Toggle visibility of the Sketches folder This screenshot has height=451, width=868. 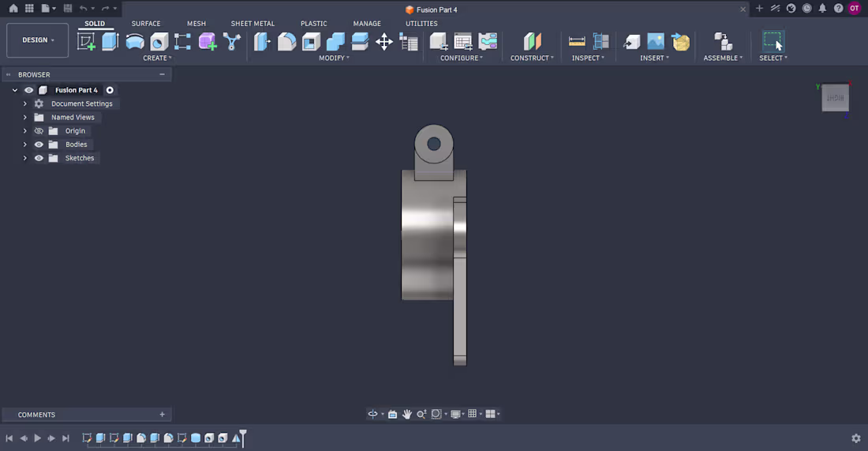coord(39,158)
